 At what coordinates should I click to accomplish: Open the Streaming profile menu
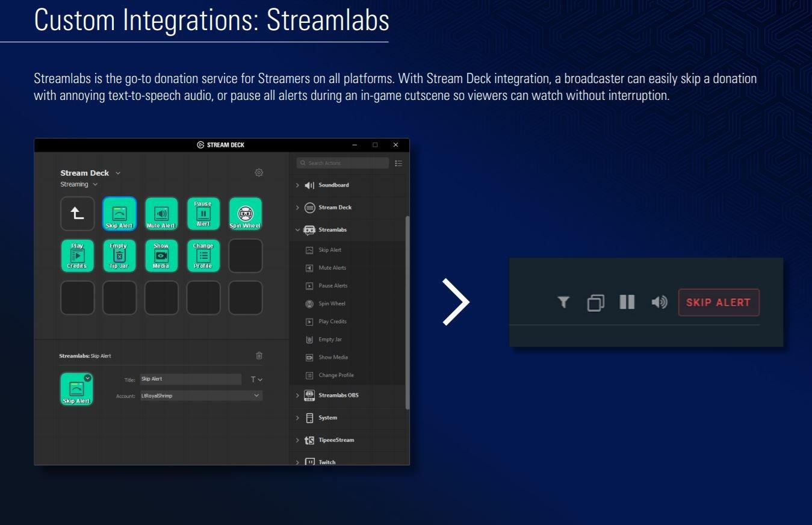(x=79, y=184)
